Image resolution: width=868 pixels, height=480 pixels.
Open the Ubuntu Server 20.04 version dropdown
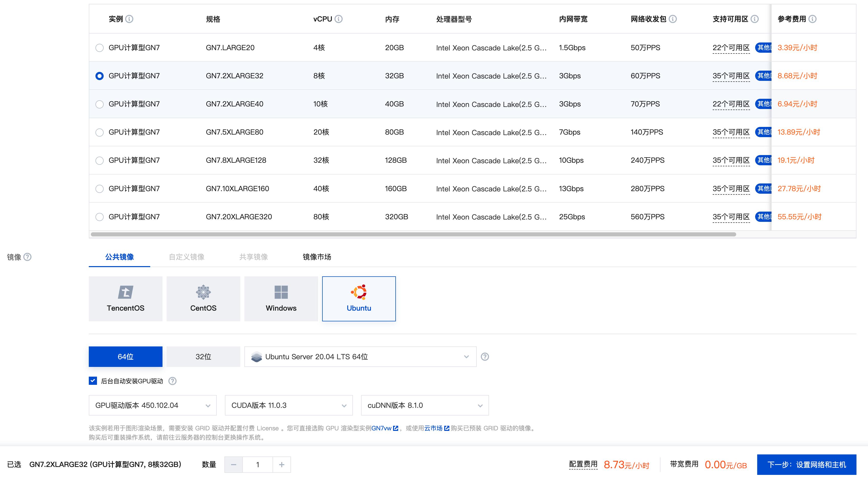[x=360, y=357]
